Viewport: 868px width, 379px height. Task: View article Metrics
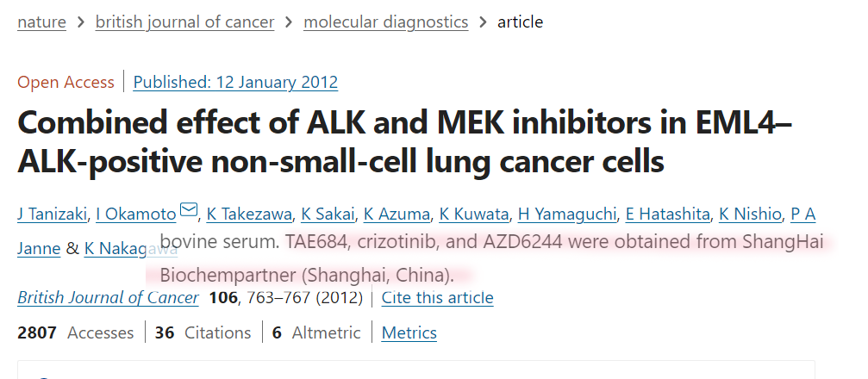click(409, 333)
